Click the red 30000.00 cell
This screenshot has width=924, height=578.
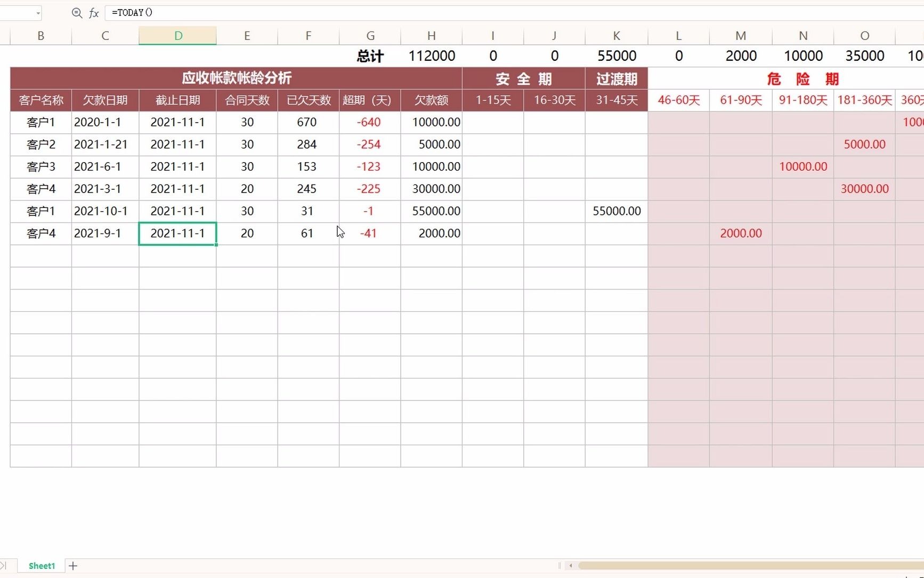(x=864, y=189)
